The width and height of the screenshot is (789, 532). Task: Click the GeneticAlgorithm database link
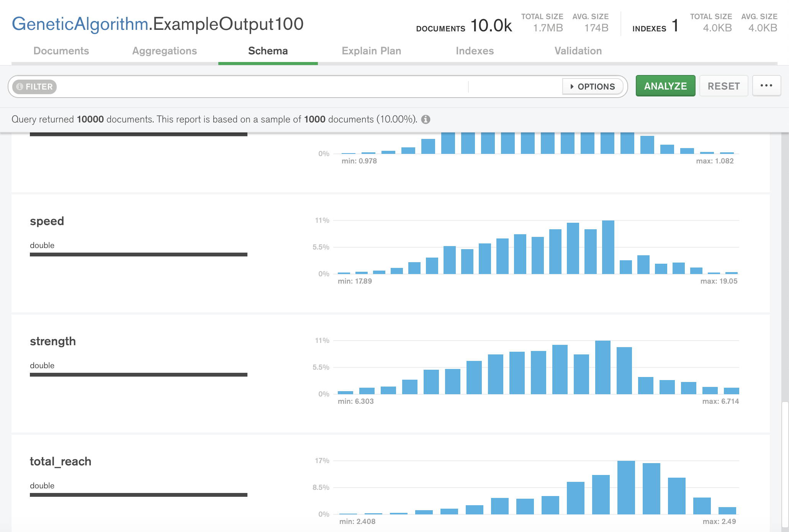tap(80, 24)
